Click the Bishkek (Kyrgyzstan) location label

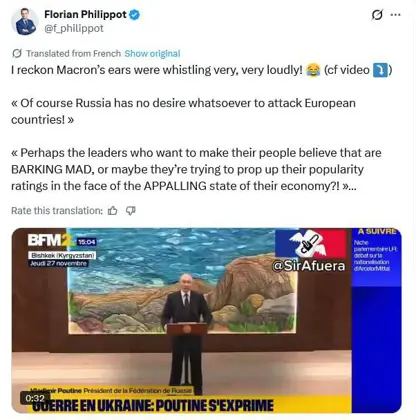pos(62,256)
